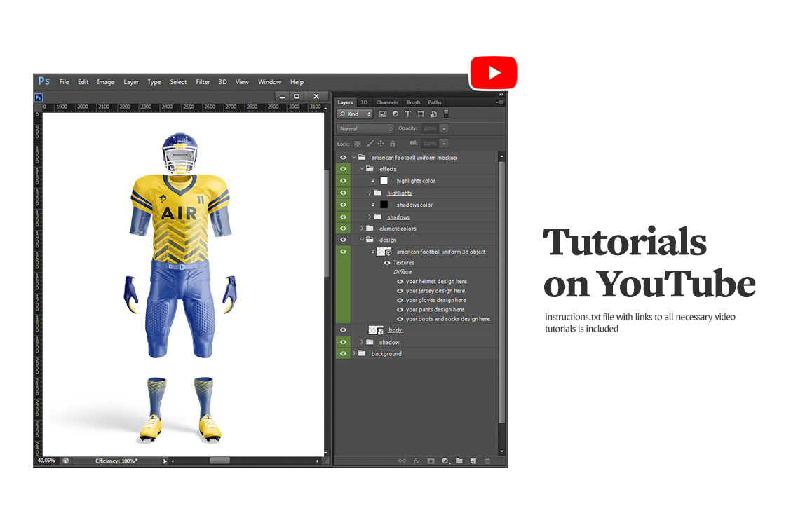Hide the element colors group
The image size is (798, 532).
pos(343,229)
